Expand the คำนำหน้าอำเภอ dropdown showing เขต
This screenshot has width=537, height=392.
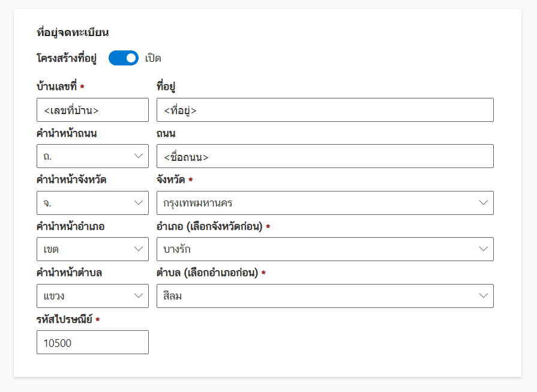tap(92, 249)
